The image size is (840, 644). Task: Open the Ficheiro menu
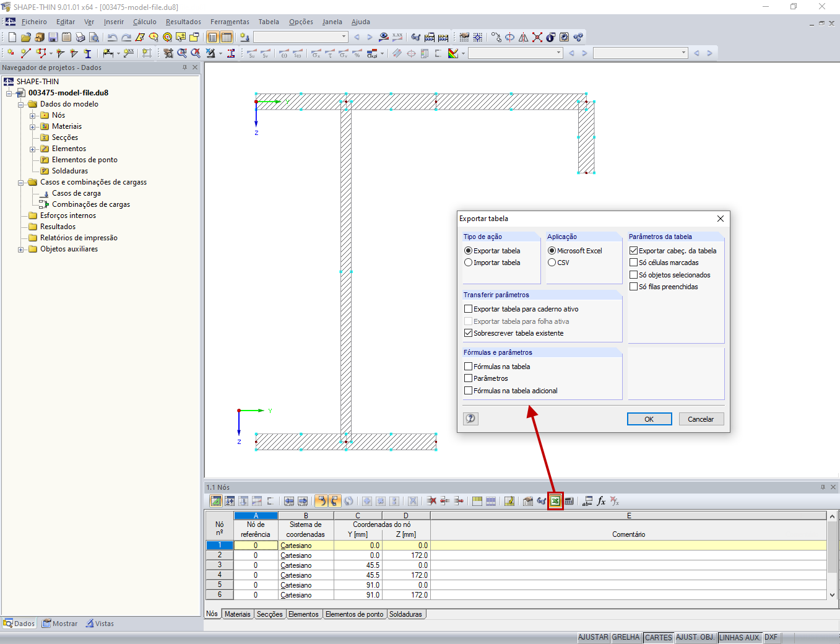click(x=34, y=22)
